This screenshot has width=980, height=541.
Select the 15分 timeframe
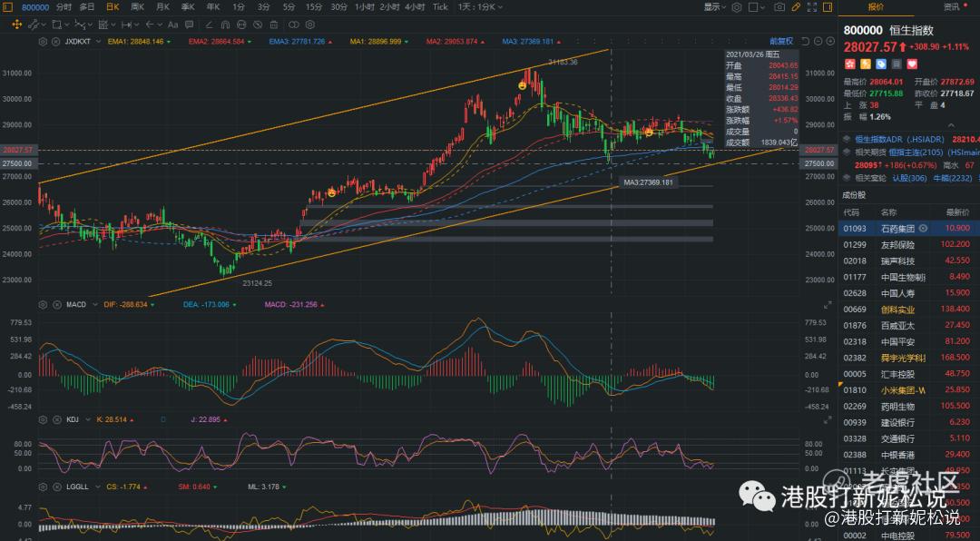coord(314,7)
